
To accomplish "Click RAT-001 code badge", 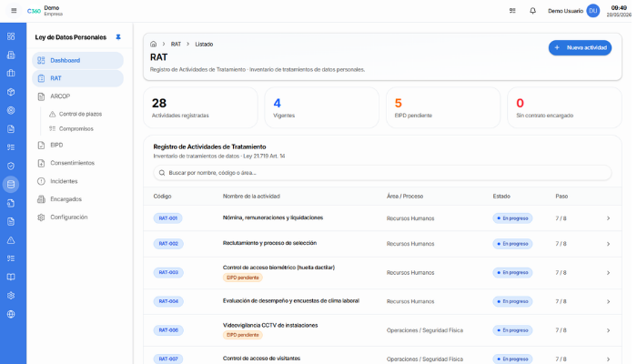I will 167,218.
